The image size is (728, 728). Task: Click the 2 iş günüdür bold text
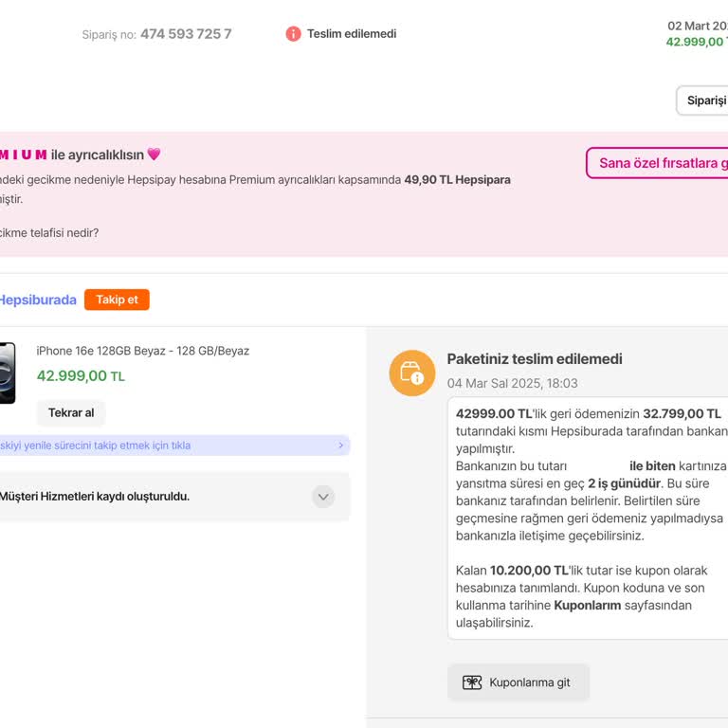(x=624, y=483)
